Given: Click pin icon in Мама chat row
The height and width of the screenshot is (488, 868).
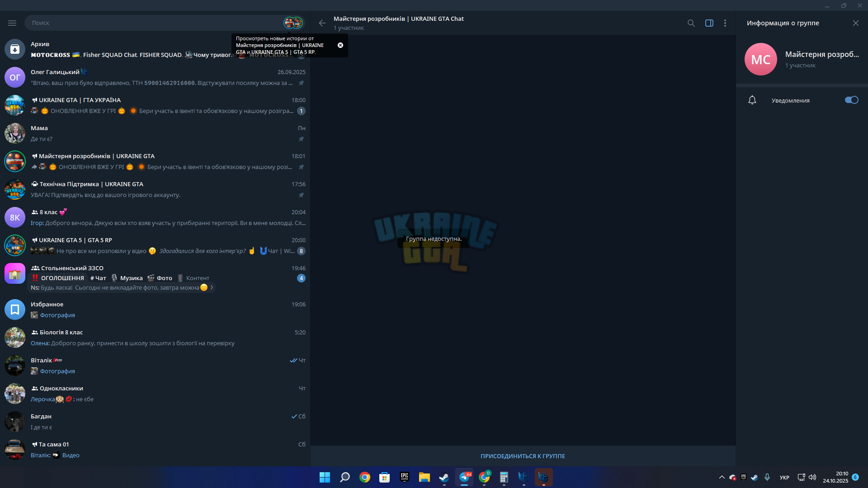Looking at the screenshot, I should 301,139.
